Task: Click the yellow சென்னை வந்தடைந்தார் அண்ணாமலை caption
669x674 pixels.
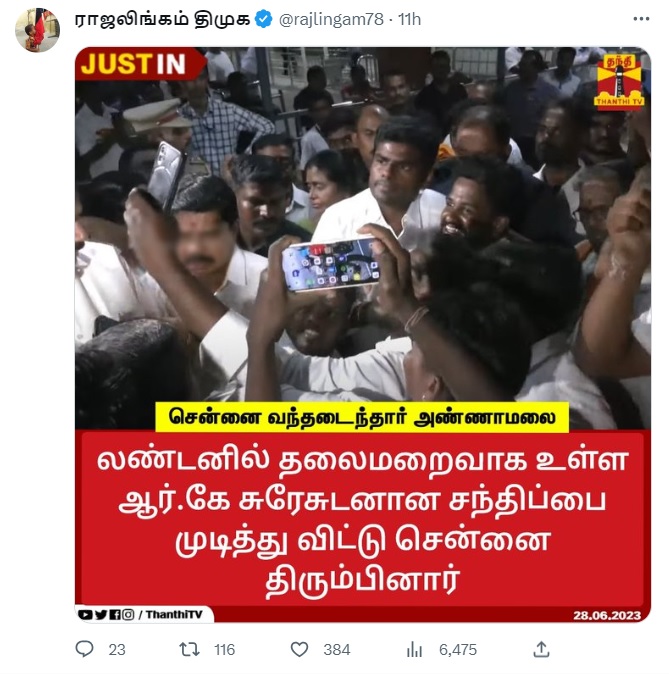Action: click(362, 417)
